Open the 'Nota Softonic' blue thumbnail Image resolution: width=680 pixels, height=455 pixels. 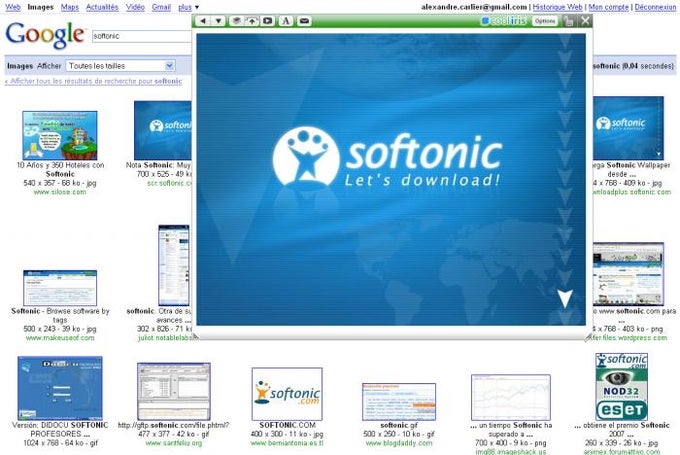pyautogui.click(x=163, y=130)
